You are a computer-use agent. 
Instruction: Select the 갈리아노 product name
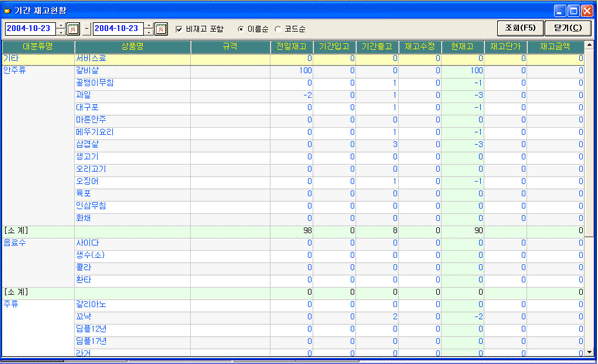[91, 304]
